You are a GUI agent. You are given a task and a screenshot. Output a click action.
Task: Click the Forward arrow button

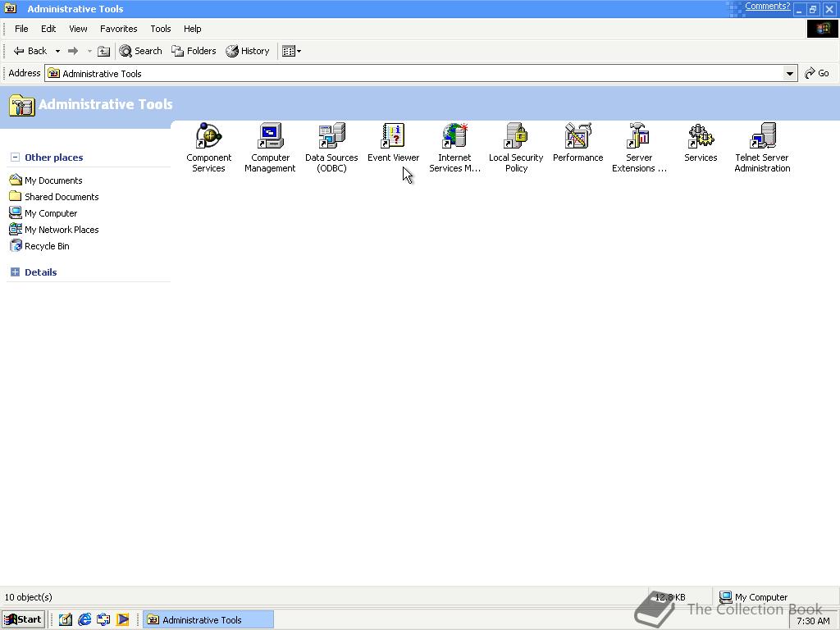(x=73, y=51)
